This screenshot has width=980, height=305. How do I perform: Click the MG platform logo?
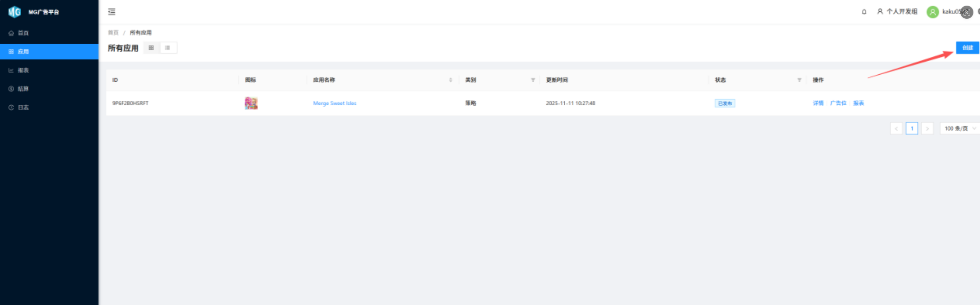15,12
